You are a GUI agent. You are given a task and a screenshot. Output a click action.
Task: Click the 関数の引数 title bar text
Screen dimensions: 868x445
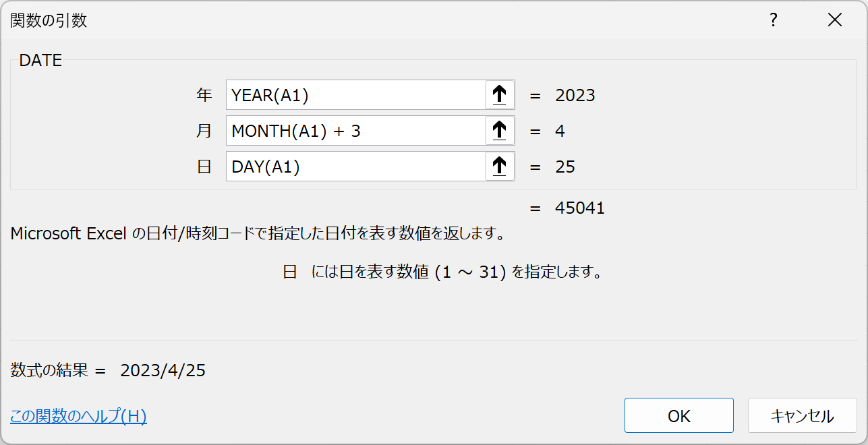click(x=49, y=21)
